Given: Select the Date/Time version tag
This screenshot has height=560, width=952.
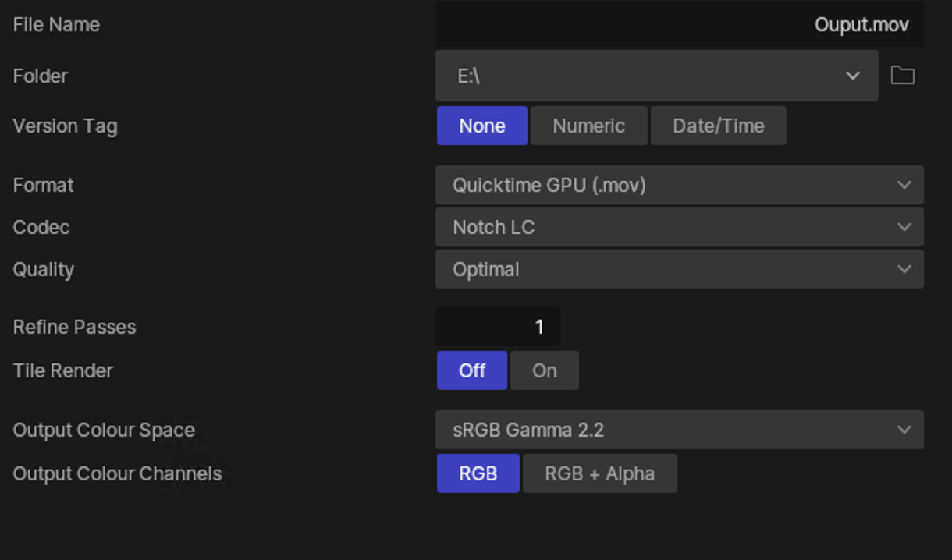Looking at the screenshot, I should [718, 126].
